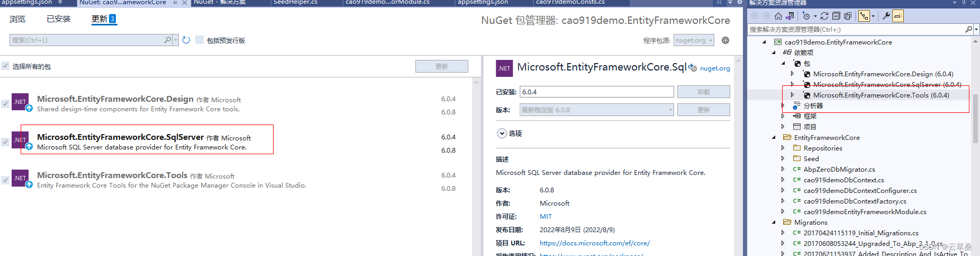This screenshot has height=256, width=980.
Task: Click the Back arrow in Solution Explorer
Action: click(x=755, y=16)
